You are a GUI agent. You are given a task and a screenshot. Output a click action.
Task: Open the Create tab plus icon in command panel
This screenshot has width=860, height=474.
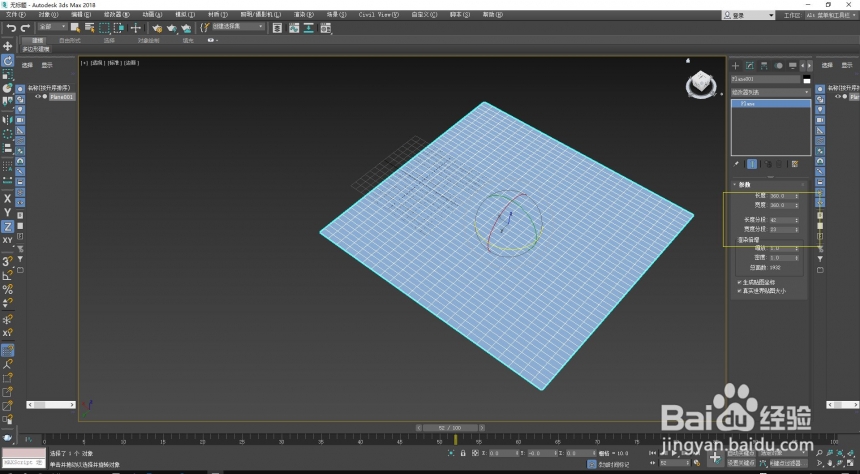pyautogui.click(x=735, y=66)
